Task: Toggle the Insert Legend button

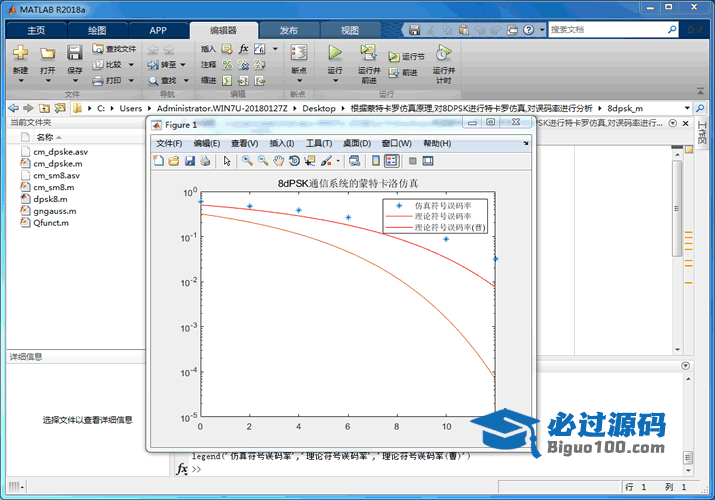Action: (392, 161)
